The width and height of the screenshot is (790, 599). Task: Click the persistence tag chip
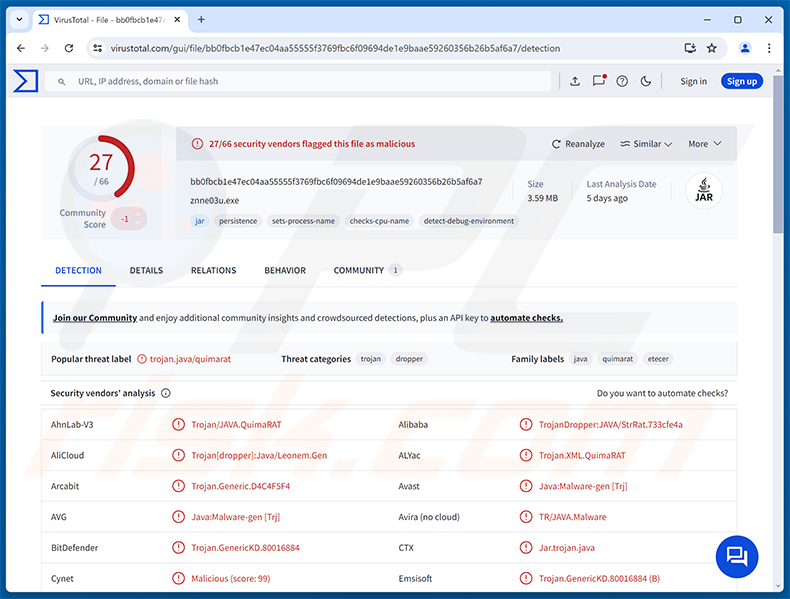(238, 221)
